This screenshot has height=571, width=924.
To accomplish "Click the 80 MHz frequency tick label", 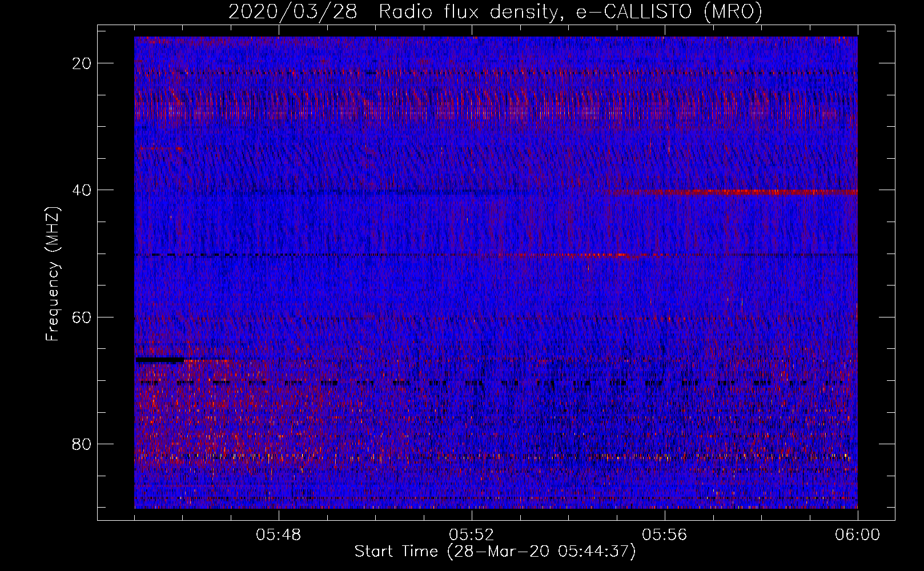I will click(82, 444).
